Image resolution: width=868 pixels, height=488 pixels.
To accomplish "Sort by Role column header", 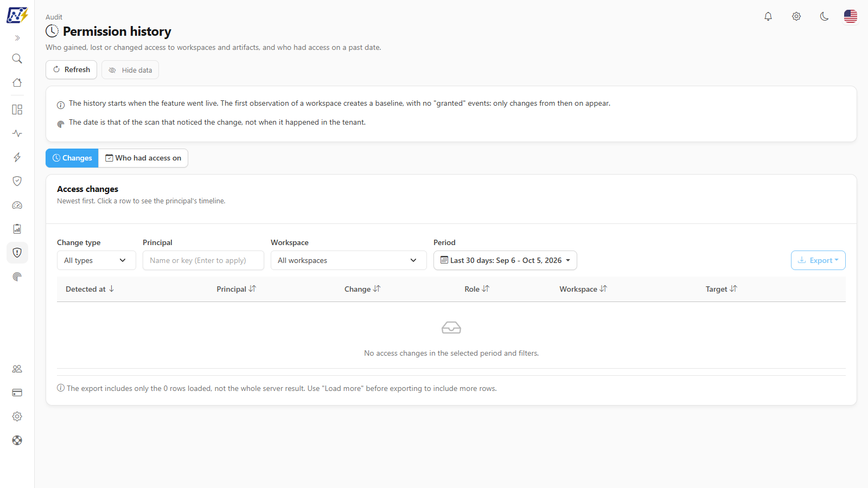I will click(x=477, y=289).
